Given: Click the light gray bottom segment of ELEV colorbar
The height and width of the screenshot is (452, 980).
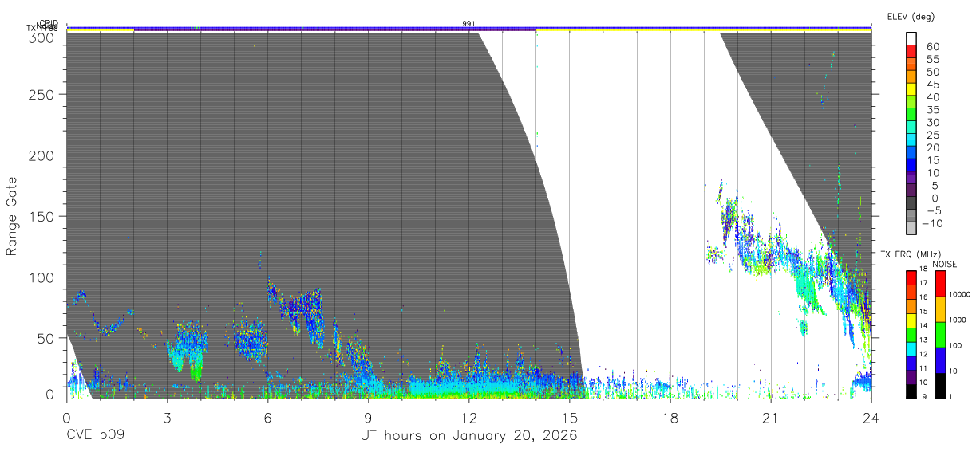Looking at the screenshot, I should 911,228.
